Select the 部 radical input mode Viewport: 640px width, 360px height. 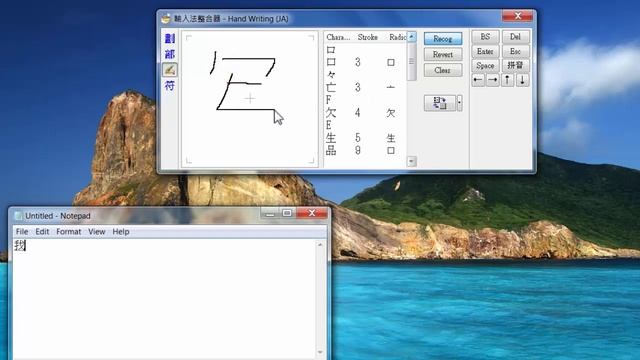(170, 54)
